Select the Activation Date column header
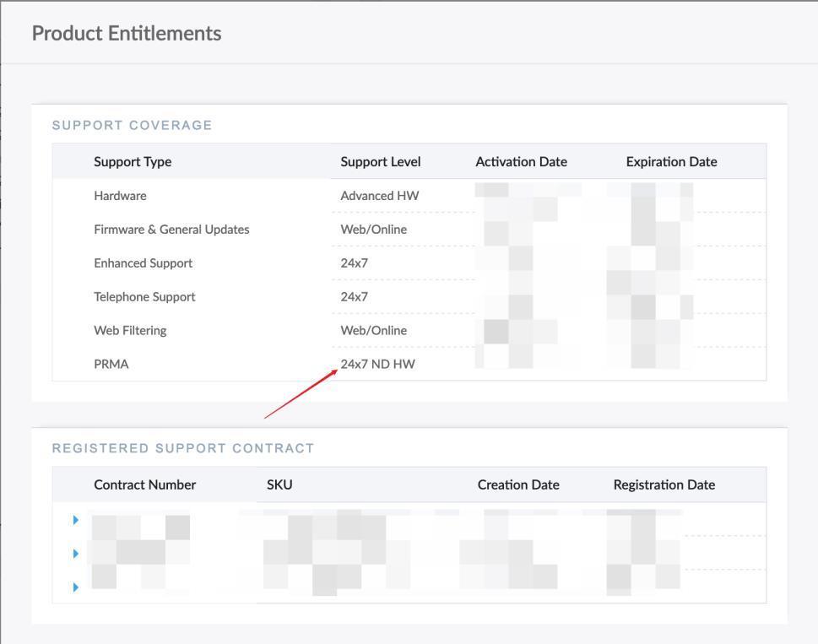The height and width of the screenshot is (644, 818). point(521,161)
